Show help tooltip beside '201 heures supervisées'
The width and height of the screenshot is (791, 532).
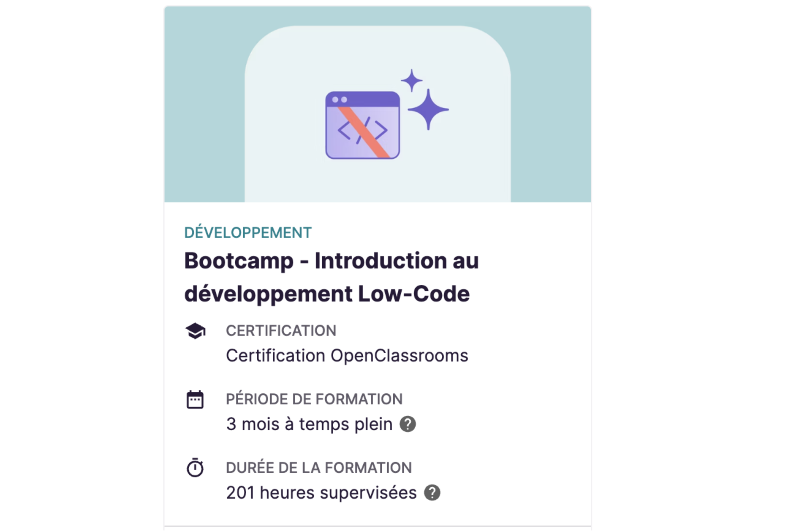click(x=432, y=493)
